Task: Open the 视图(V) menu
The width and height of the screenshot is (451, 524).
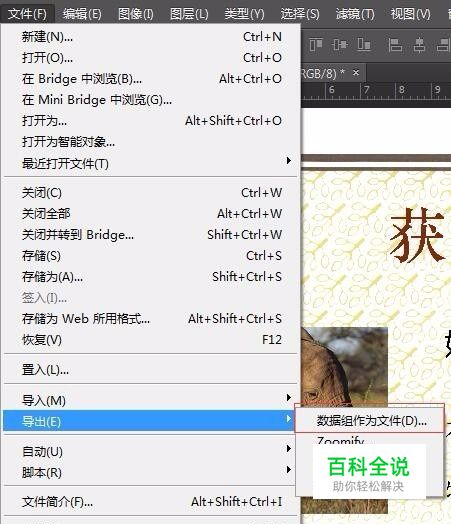Action: tap(411, 14)
